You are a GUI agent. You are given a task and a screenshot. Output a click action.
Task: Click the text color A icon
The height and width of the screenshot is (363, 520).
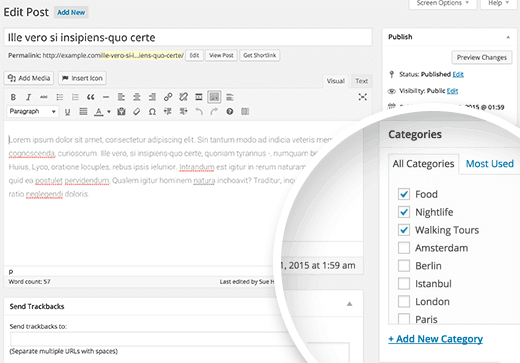[98, 112]
